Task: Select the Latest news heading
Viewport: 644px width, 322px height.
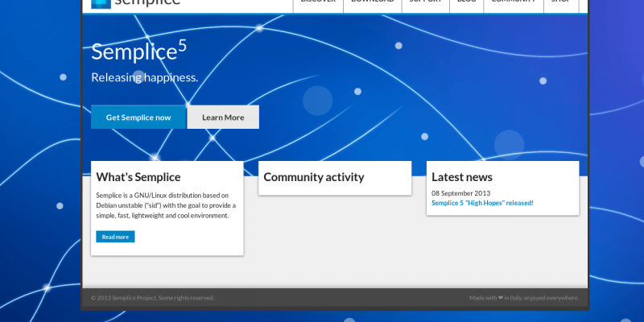Action: (x=461, y=177)
